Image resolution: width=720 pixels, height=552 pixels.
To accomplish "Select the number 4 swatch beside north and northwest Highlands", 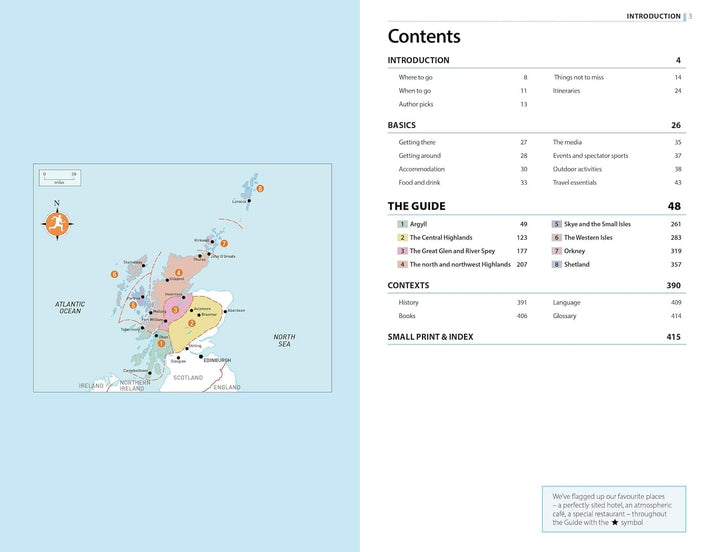I will tap(402, 265).
